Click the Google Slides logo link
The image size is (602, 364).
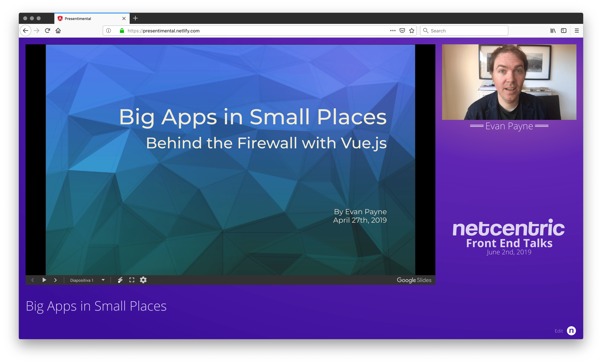[x=414, y=280]
